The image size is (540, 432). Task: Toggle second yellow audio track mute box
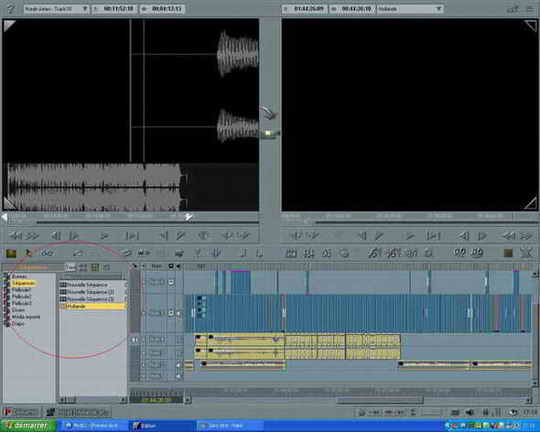pyautogui.click(x=179, y=353)
